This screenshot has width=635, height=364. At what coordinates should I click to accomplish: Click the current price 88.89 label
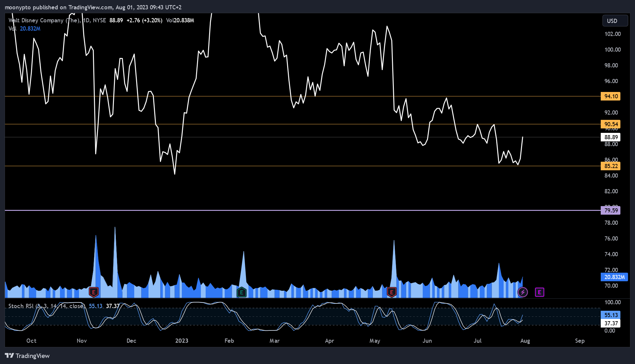[x=611, y=137]
